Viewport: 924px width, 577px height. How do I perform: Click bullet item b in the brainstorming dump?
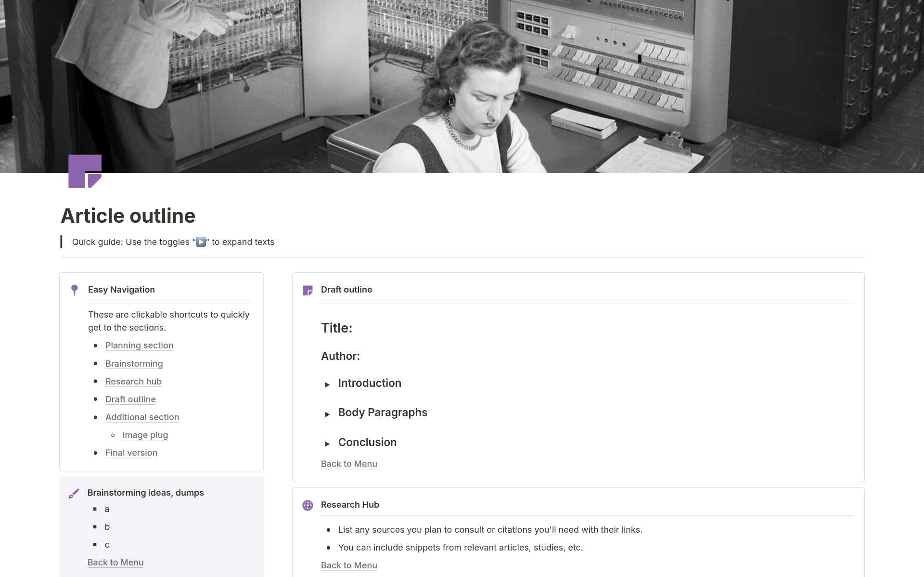107,526
